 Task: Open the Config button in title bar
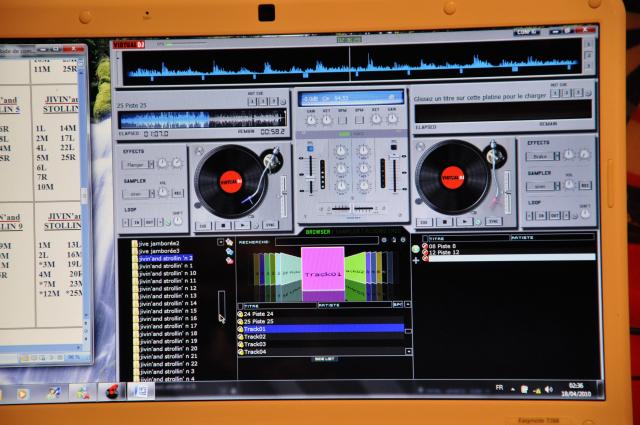527,32
